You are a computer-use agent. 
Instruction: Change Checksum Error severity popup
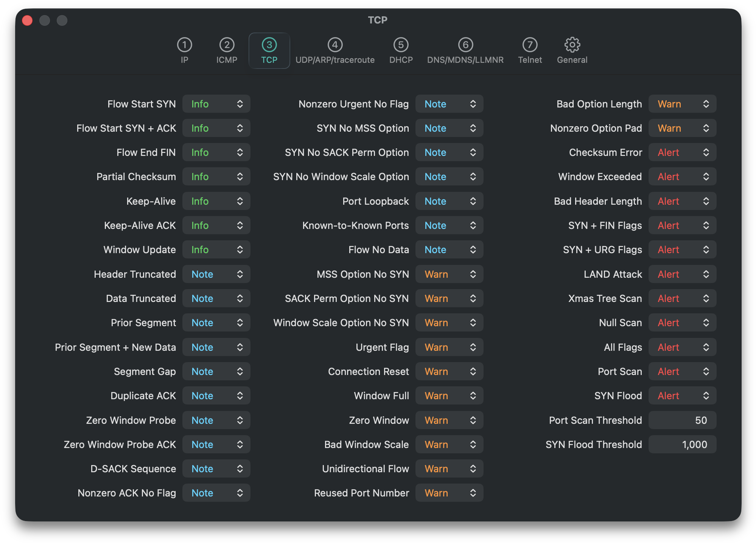tap(682, 152)
